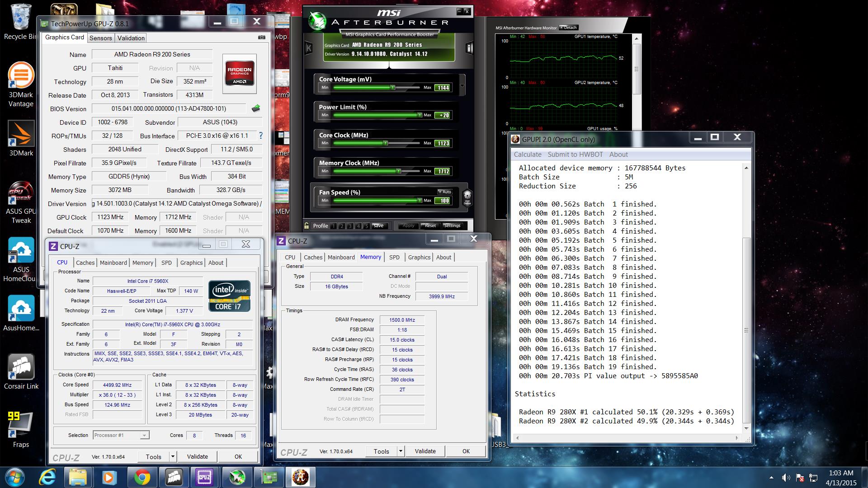The height and width of the screenshot is (488, 868).
Task: Switch to GPU-Z Sensors tab
Action: [x=100, y=38]
